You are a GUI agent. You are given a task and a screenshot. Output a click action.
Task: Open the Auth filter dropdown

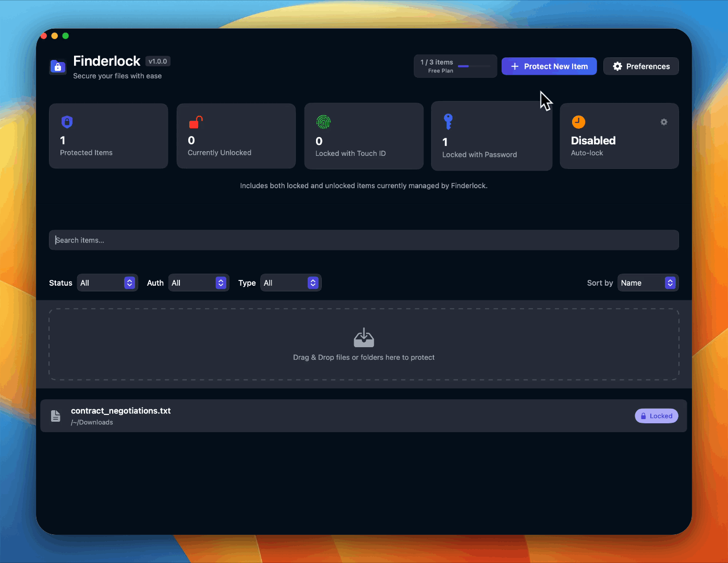coord(199,283)
